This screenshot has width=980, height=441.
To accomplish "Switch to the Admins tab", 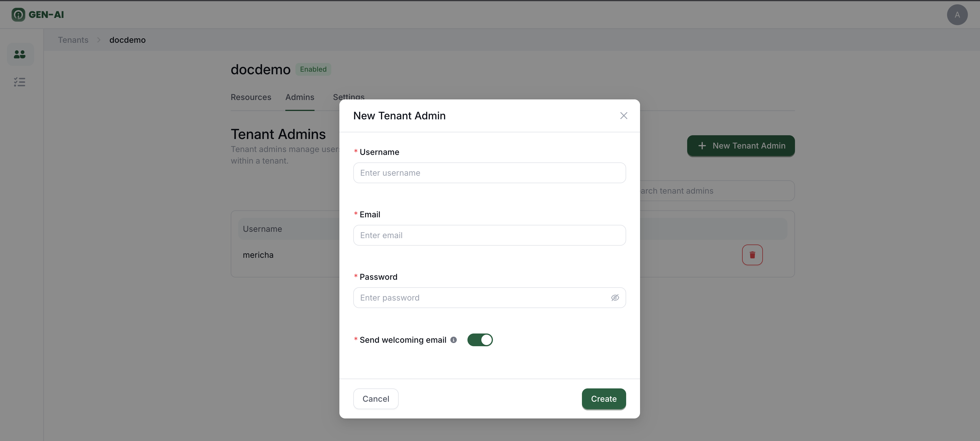I will click(299, 97).
